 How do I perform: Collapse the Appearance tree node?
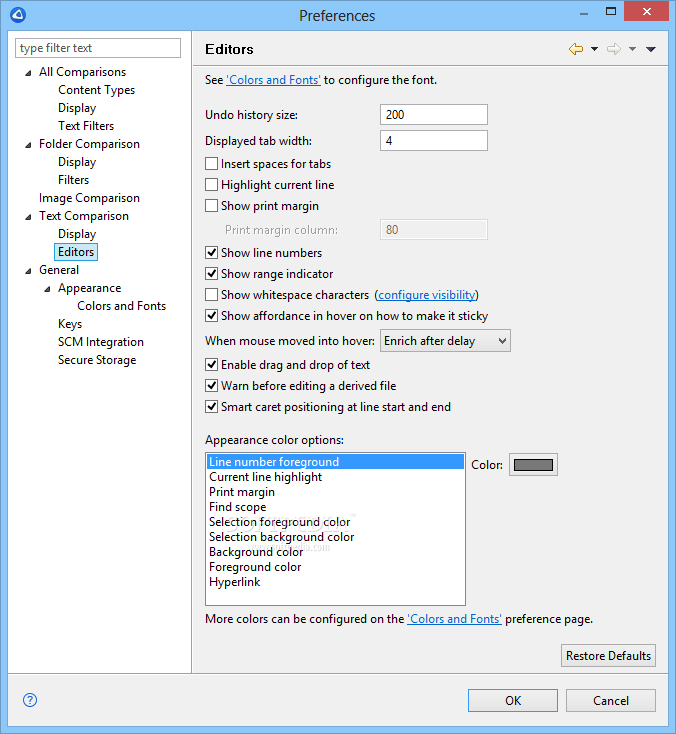[x=47, y=289]
